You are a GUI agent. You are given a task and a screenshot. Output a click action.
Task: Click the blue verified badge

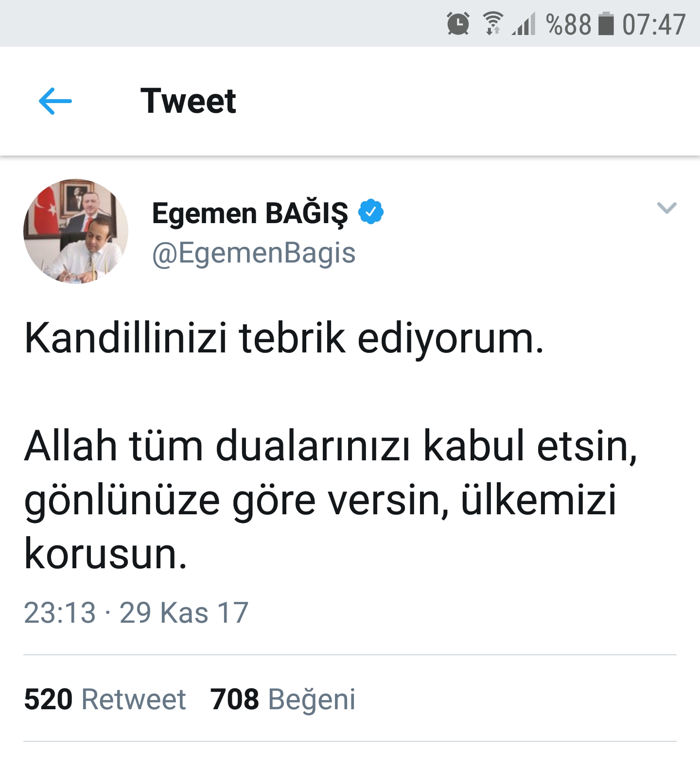pos(371,211)
